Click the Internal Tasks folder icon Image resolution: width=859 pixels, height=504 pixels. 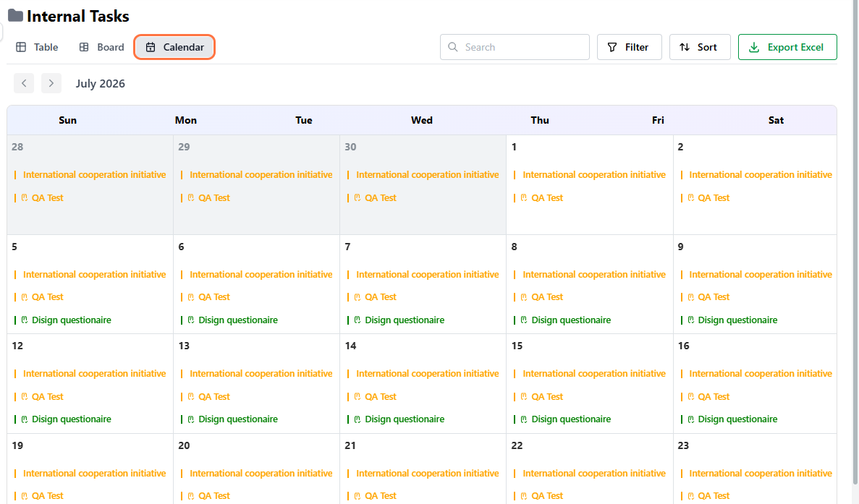(15, 16)
